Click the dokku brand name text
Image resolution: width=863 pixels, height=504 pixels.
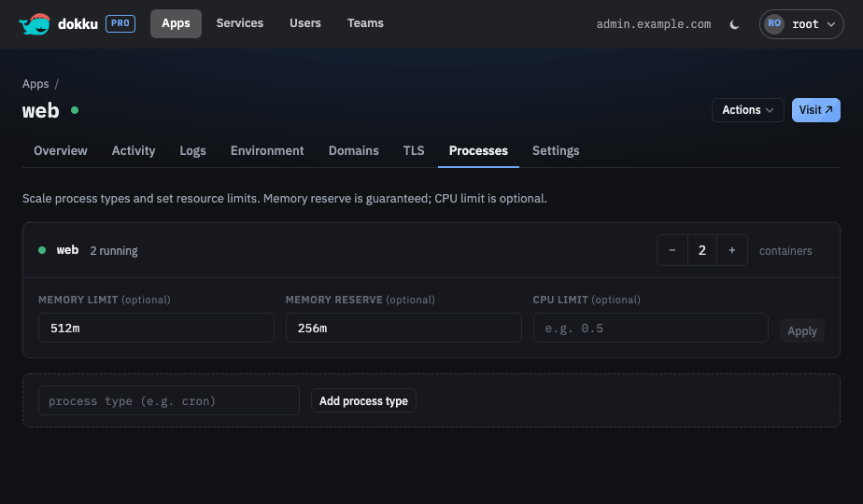coord(78,24)
